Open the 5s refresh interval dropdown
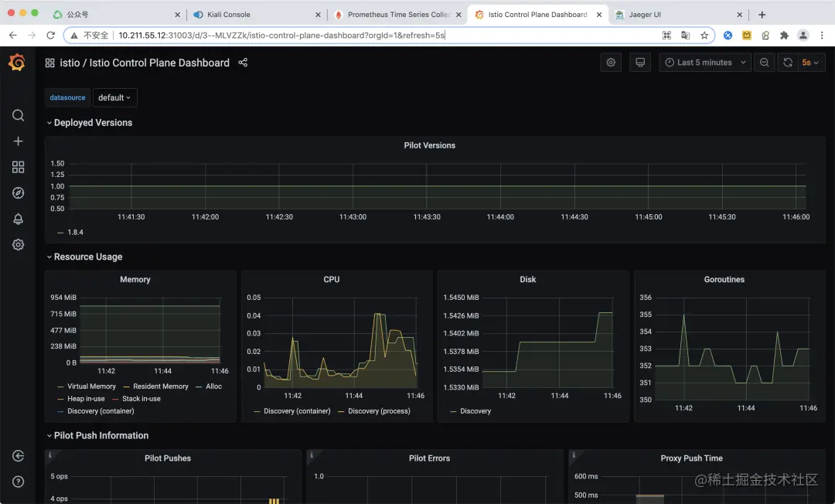 [x=810, y=63]
